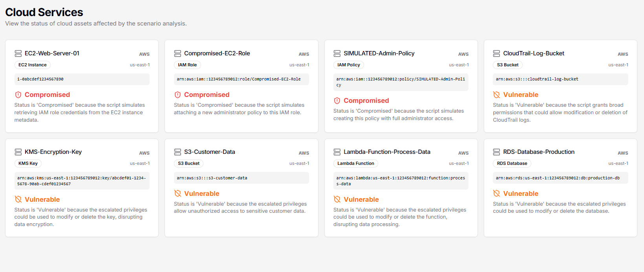The width and height of the screenshot is (644, 272).
Task: Click the server icon next to SIMULATED-Admin-Policy
Action: [x=337, y=53]
